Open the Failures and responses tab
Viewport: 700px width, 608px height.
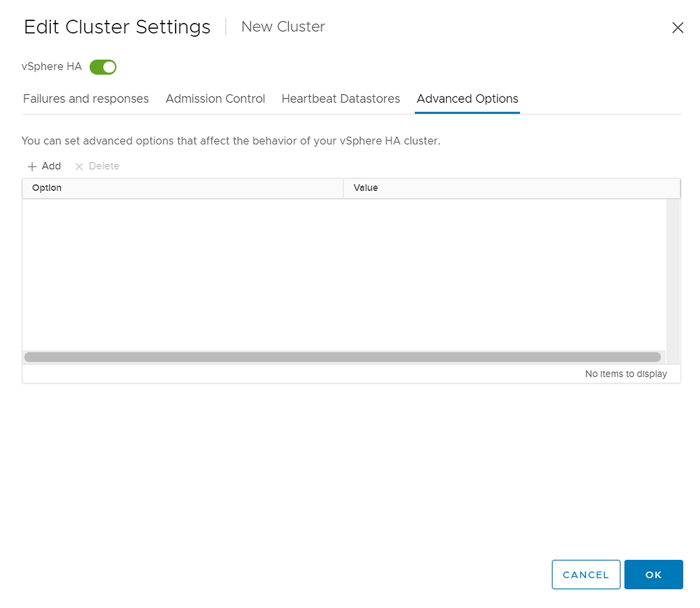[86, 99]
